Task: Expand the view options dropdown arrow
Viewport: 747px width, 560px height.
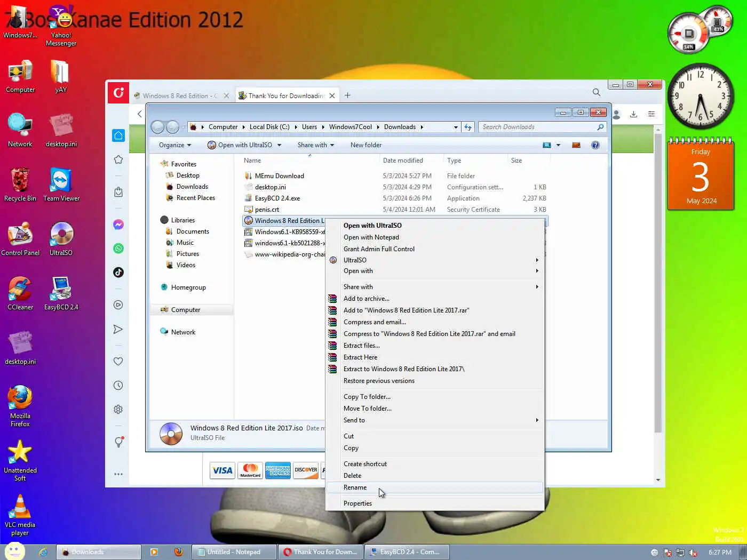Action: [558, 145]
